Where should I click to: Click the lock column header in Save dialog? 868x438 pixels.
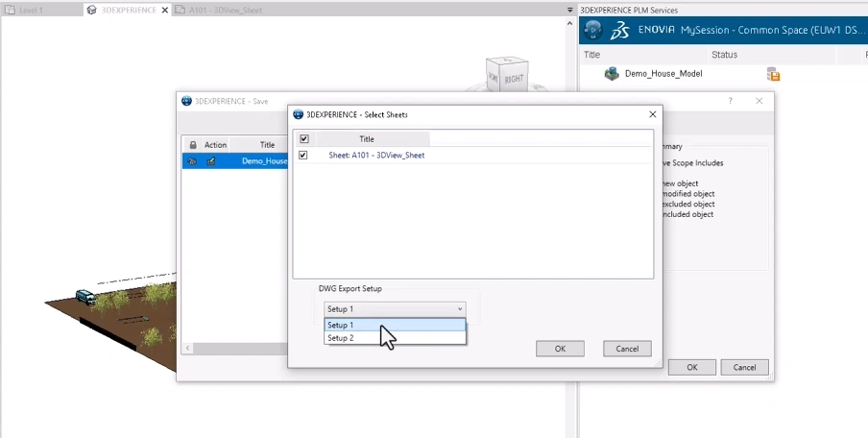(193, 145)
